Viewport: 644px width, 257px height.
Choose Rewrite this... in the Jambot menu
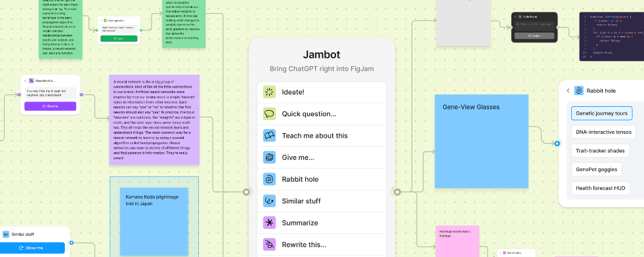(x=322, y=245)
